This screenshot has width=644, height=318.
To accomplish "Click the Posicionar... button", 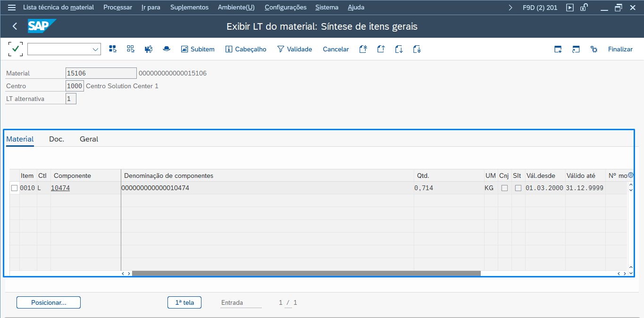I will [x=49, y=302].
